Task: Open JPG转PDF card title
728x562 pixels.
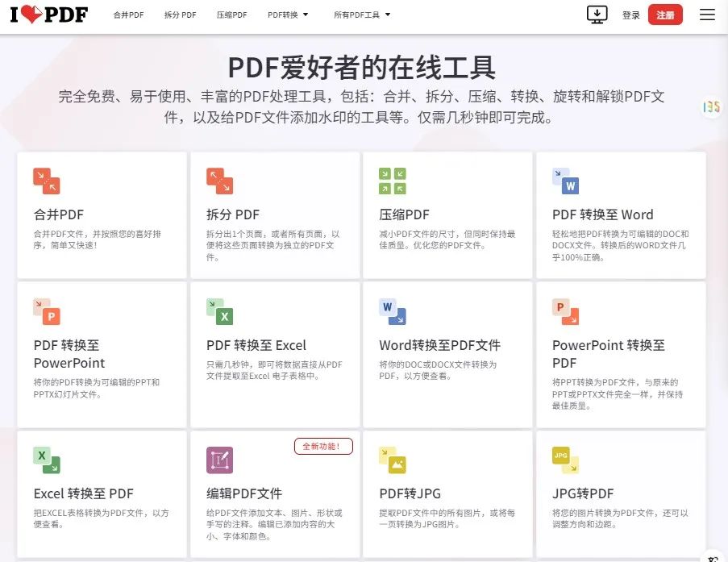Action: coord(583,493)
